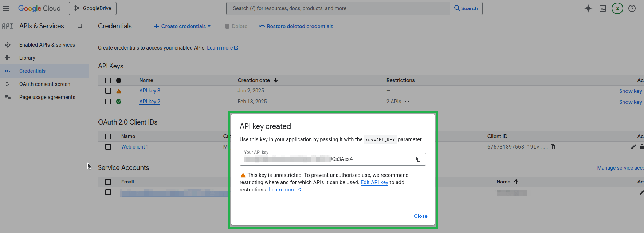Screen dimensions: 644x233
Task: Copy the Web client 1 Client ID
Action: click(x=553, y=147)
